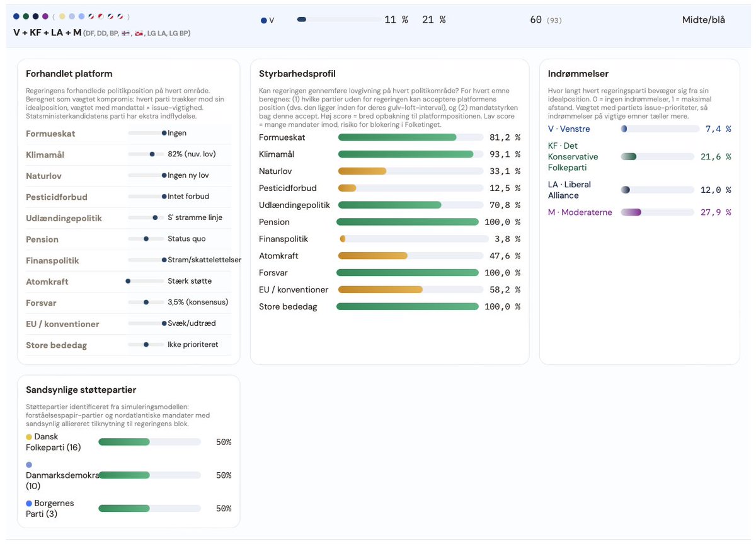756x544 pixels.
Task: Click the blue dot beside Borgernes Parti
Action: 29,504
